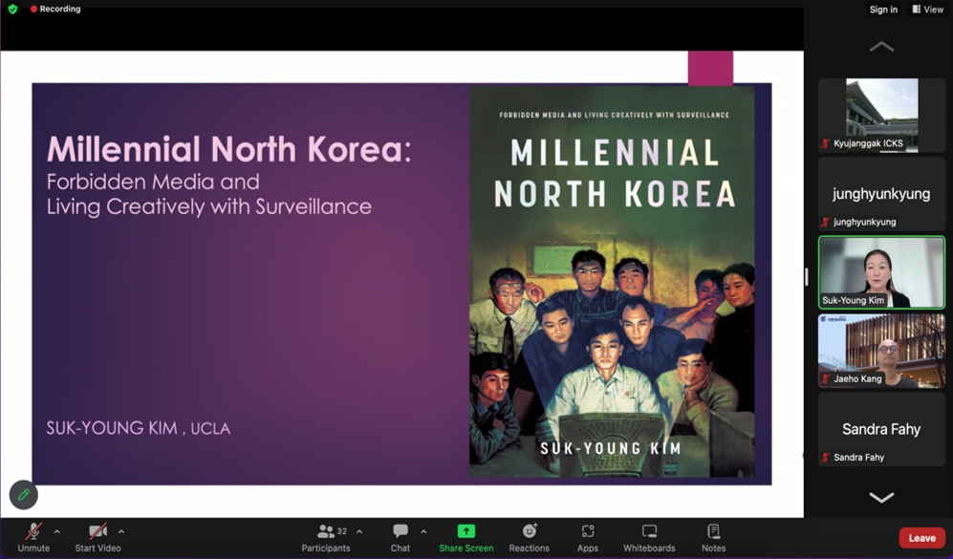This screenshot has height=560, width=953.
Task: Click the participant count '32'
Action: (342, 531)
